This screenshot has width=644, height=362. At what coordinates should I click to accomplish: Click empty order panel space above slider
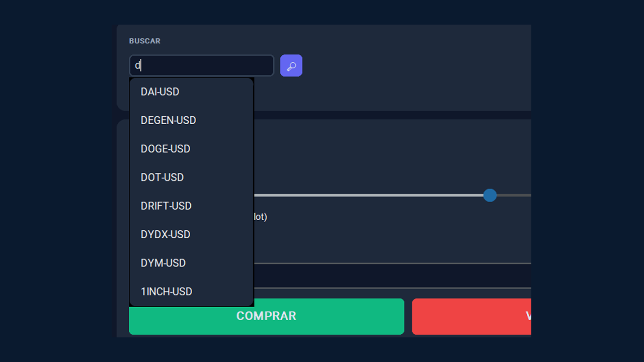coord(392,151)
